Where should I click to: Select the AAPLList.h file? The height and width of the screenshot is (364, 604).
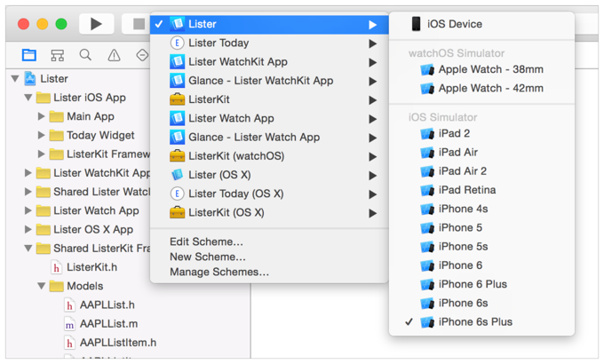(x=99, y=305)
